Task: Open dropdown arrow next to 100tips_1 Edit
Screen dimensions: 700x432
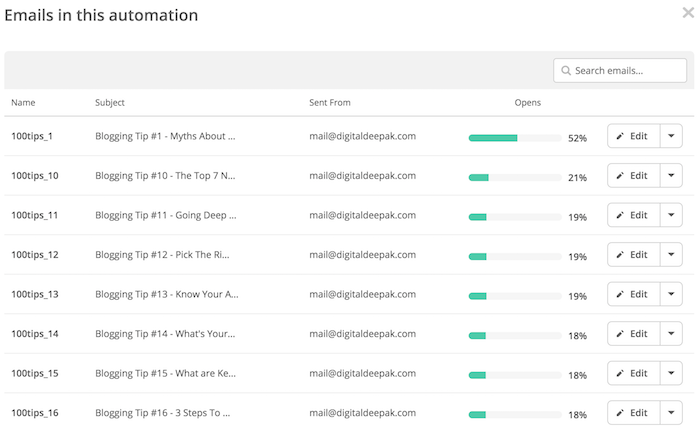Action: click(x=671, y=136)
